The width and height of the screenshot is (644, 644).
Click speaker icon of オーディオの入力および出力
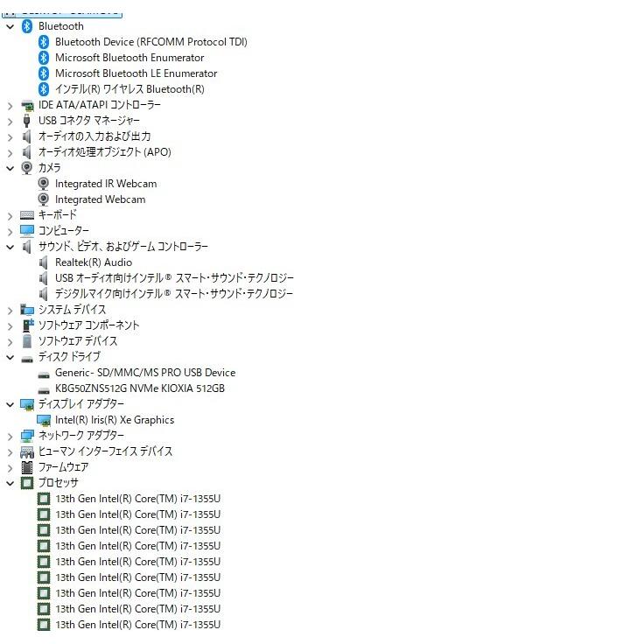pyautogui.click(x=27, y=136)
